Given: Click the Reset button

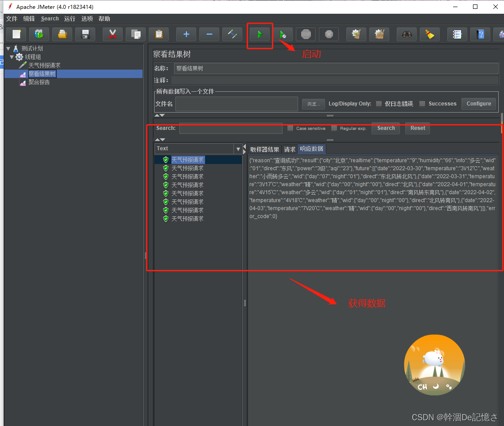Looking at the screenshot, I should (418, 128).
